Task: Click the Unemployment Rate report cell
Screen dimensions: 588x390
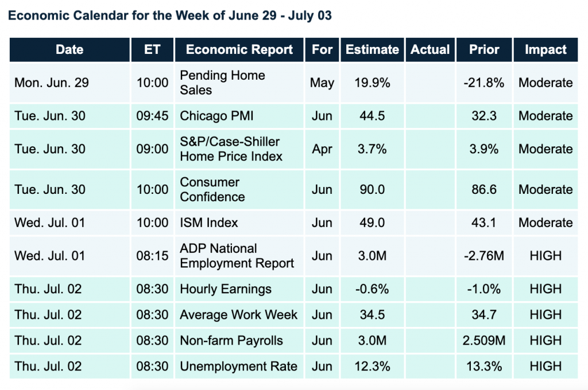Action: [x=238, y=366]
